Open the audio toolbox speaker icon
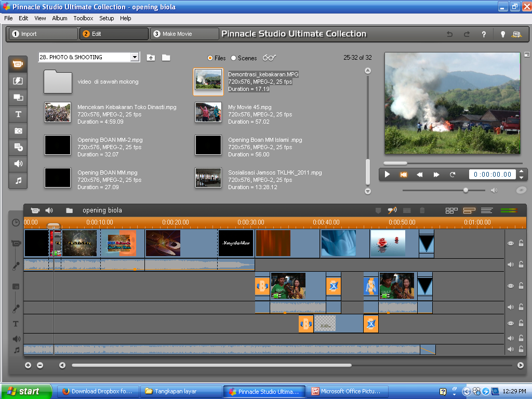This screenshot has height=399, width=532. [x=49, y=210]
